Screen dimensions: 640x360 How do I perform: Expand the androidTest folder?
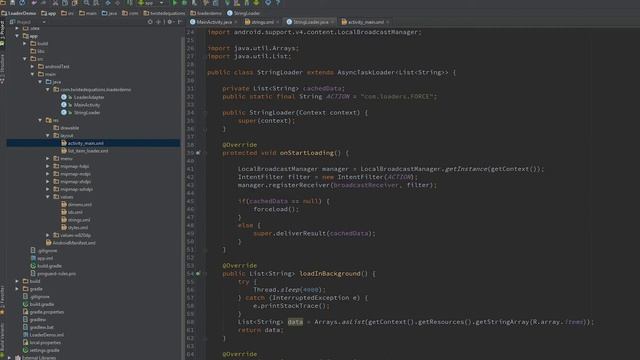click(33, 67)
